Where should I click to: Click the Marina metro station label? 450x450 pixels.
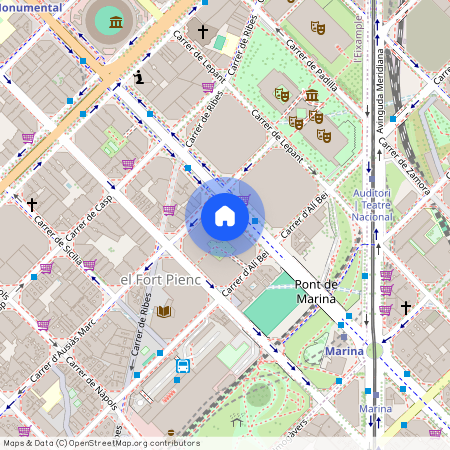coord(344,351)
